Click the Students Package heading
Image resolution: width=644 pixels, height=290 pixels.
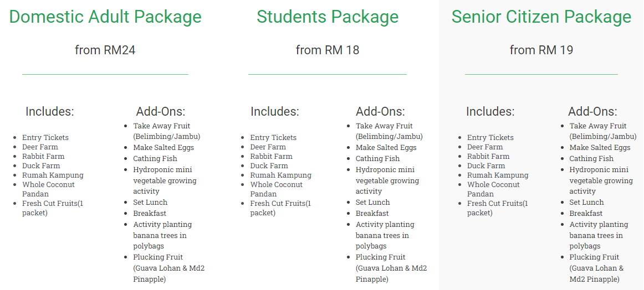pyautogui.click(x=328, y=17)
